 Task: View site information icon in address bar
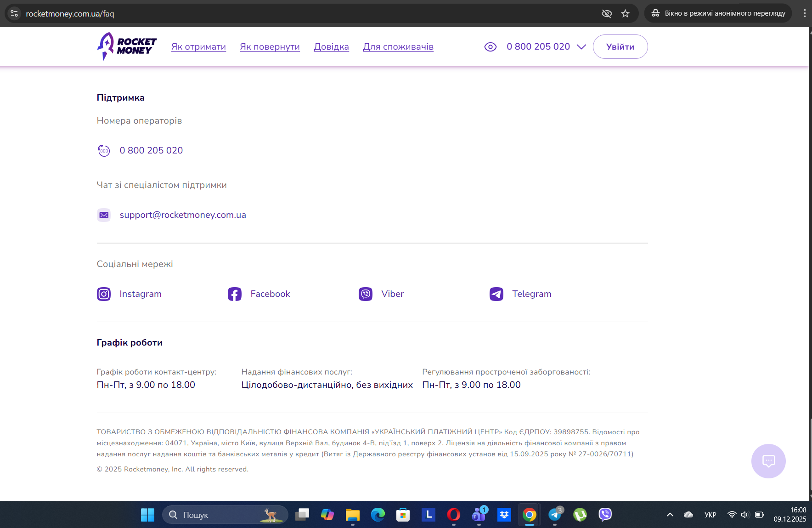pyautogui.click(x=14, y=13)
